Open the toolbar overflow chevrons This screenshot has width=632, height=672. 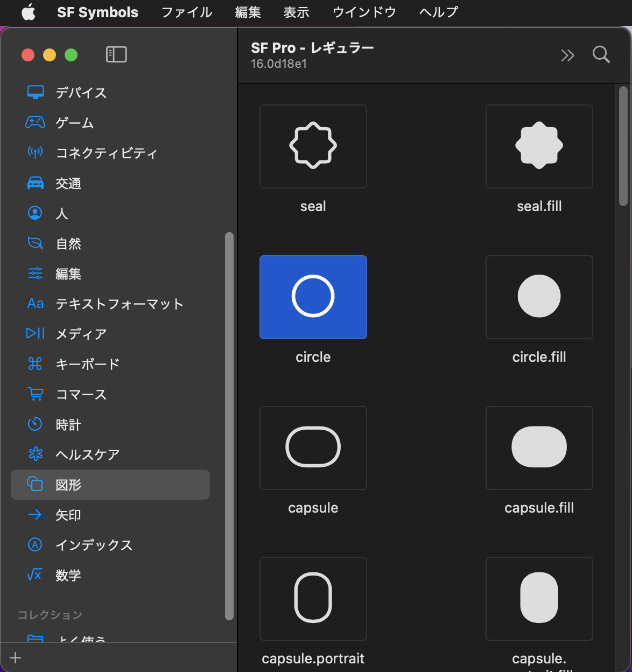tap(567, 55)
